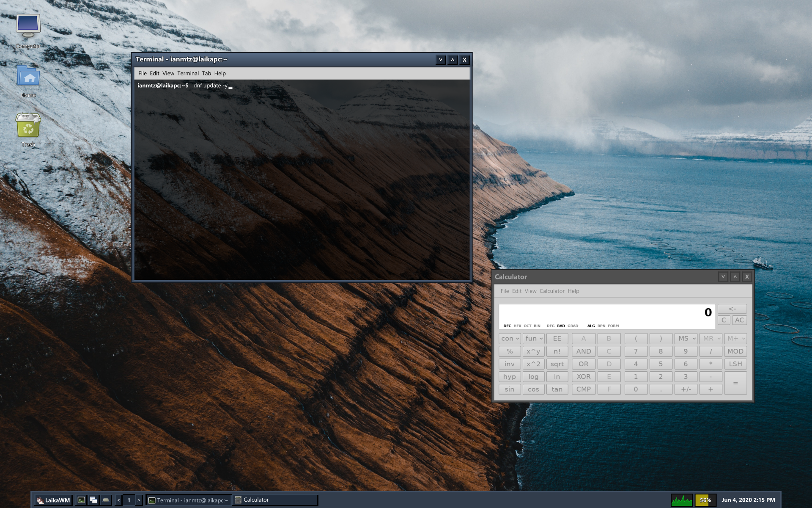Click the show-windows icon in taskbar
Viewport: 812px width, 508px height.
[x=93, y=500]
